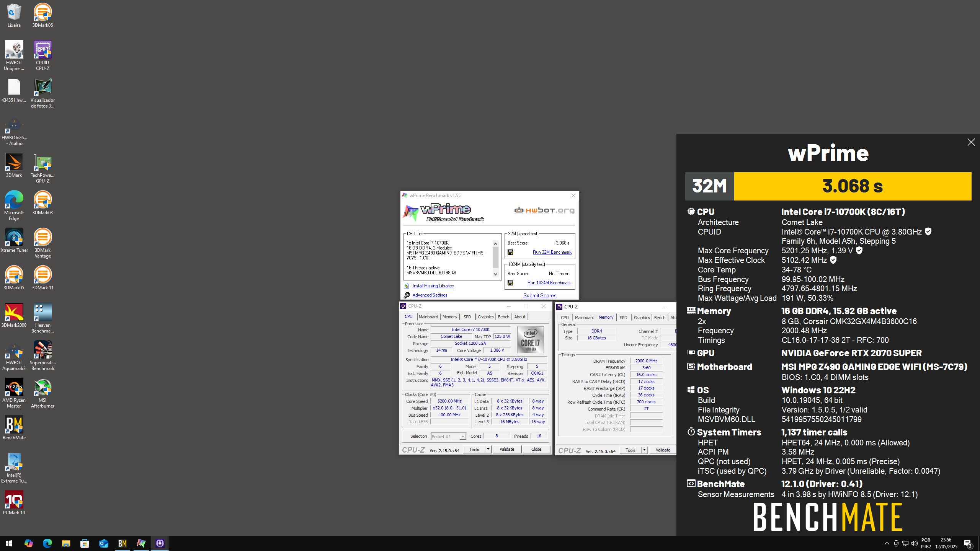Click the save icon beside Run 1024M Benchmark
The image size is (980, 551).
click(x=510, y=283)
